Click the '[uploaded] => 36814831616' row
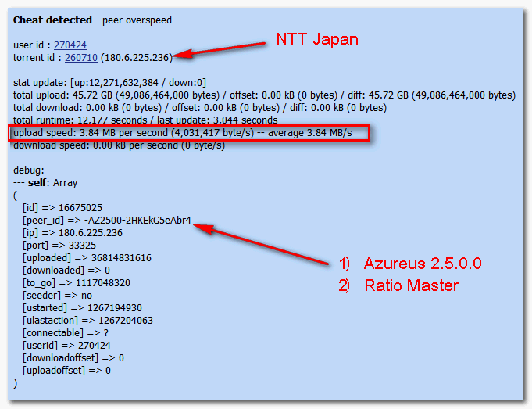This screenshot has height=409, width=532. [x=87, y=258]
